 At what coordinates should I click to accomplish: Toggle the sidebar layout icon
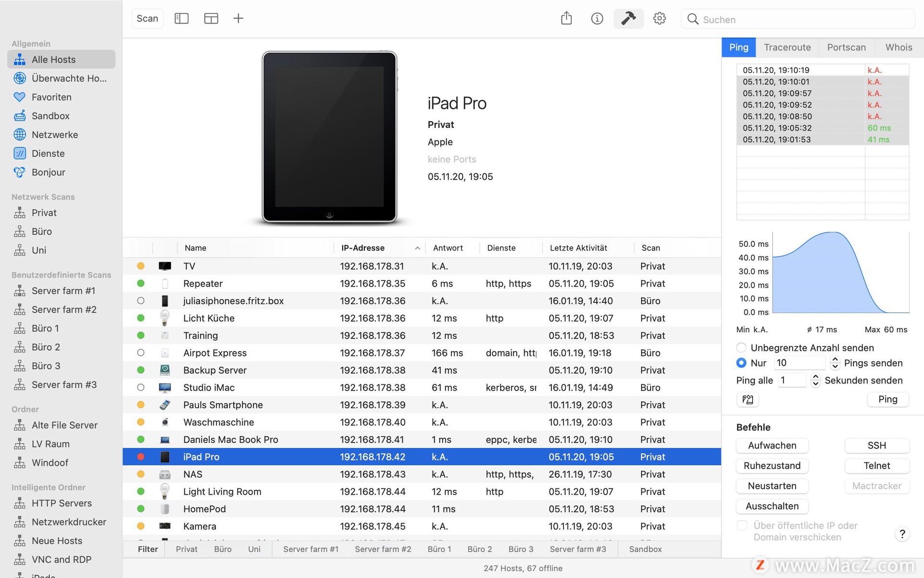coord(181,19)
